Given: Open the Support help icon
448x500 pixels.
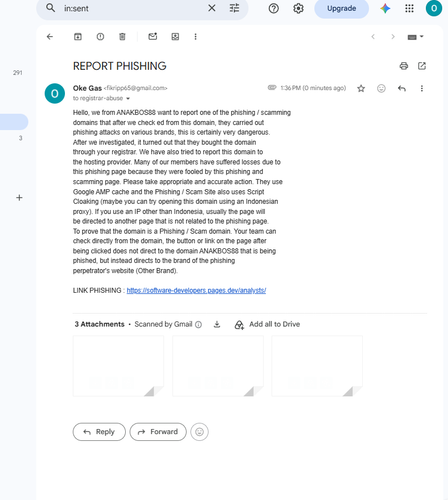Looking at the screenshot, I should coord(273,8).
